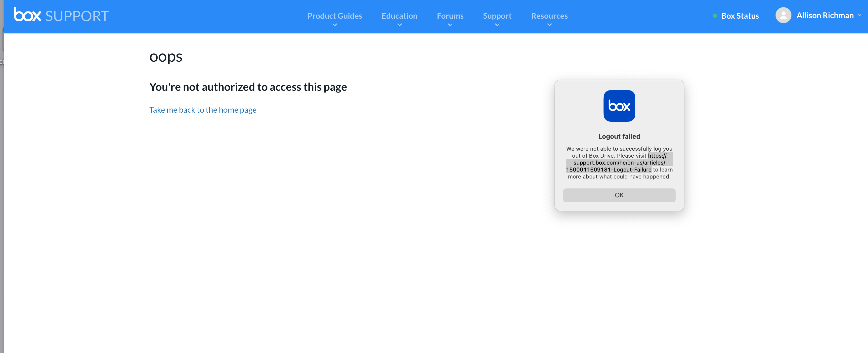Viewport: 868px width, 353px height.
Task: Expand the chevron under Resources
Action: pos(549,25)
